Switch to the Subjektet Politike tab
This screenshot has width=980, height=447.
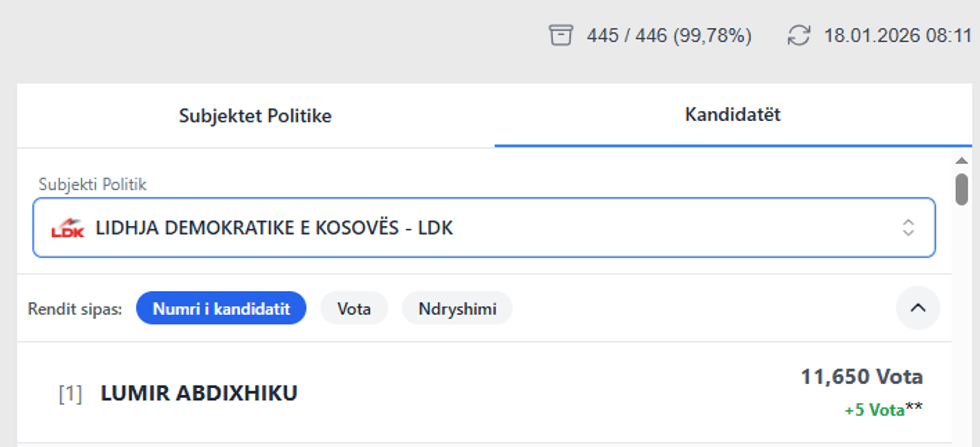pos(255,116)
